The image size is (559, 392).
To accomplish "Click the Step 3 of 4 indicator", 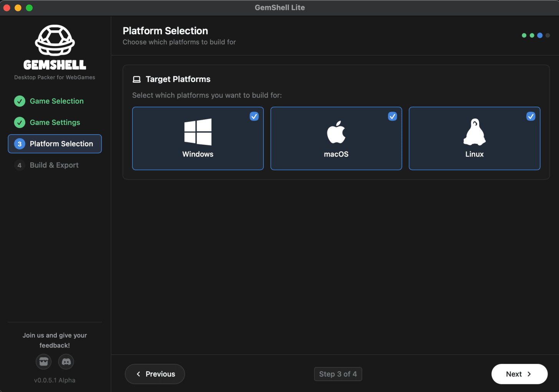I will coord(338,374).
